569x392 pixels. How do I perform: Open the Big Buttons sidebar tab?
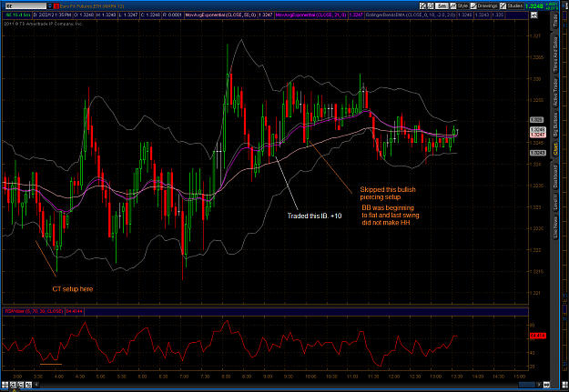555,125
